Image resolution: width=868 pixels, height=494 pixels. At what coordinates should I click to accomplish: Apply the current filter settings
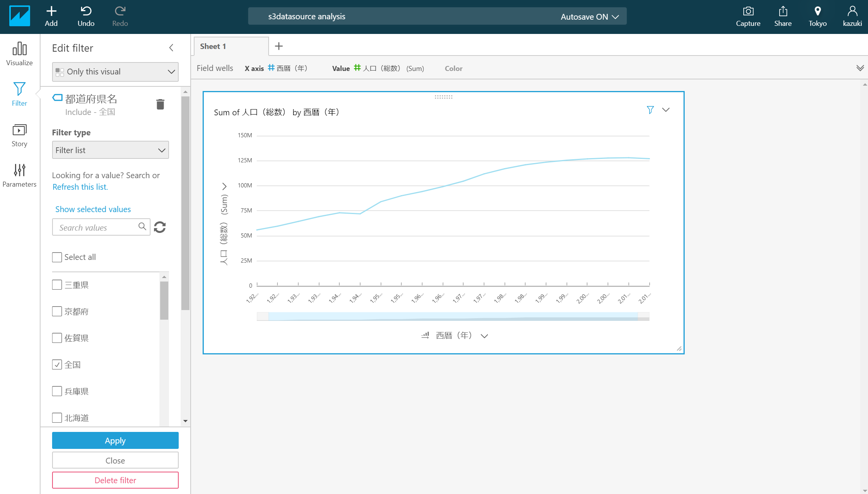click(115, 440)
